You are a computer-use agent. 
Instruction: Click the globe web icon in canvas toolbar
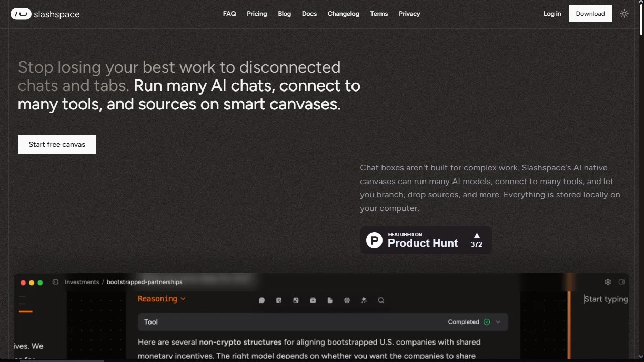click(347, 300)
